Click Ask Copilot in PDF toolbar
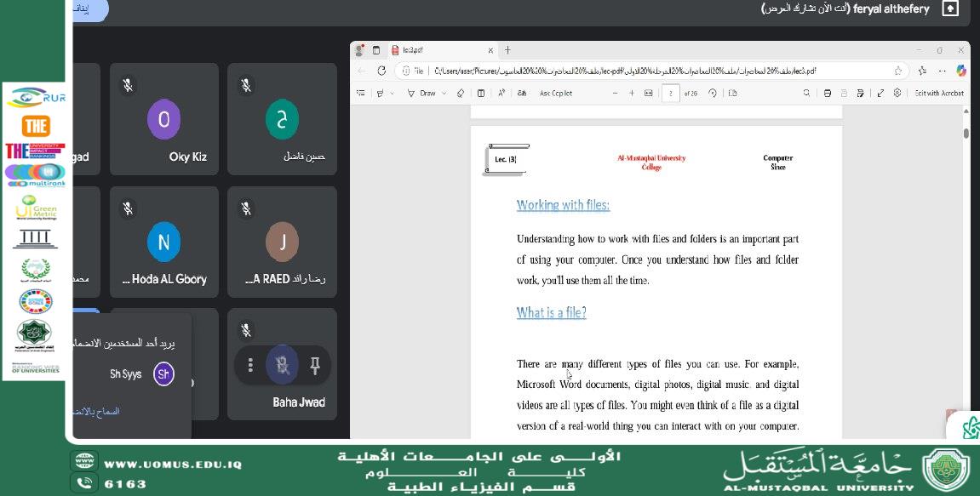The image size is (980, 496). [556, 93]
